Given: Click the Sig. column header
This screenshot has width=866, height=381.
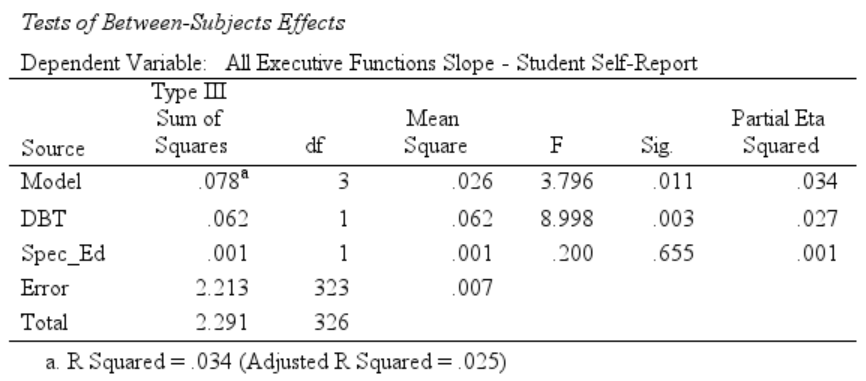Looking at the screenshot, I should pos(657,146).
